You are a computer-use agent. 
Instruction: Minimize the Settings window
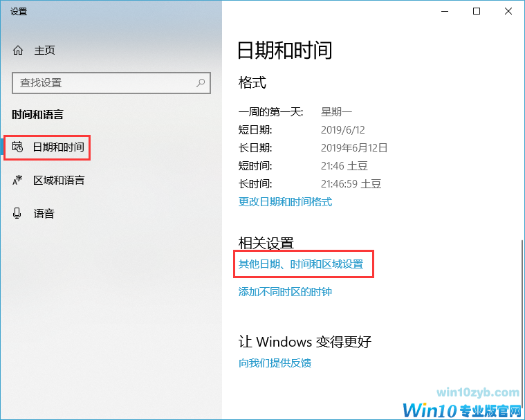445,11
